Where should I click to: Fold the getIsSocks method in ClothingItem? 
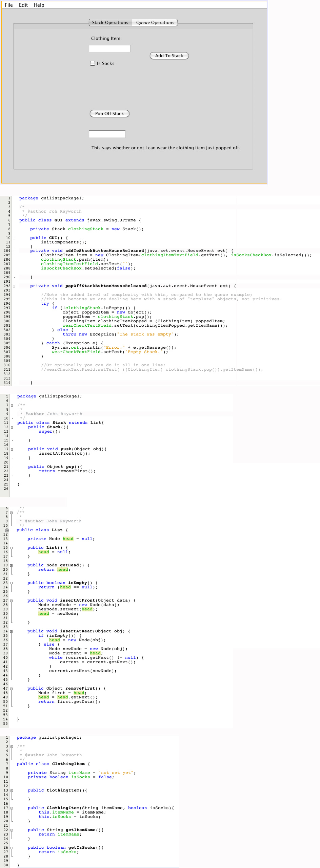point(12,848)
